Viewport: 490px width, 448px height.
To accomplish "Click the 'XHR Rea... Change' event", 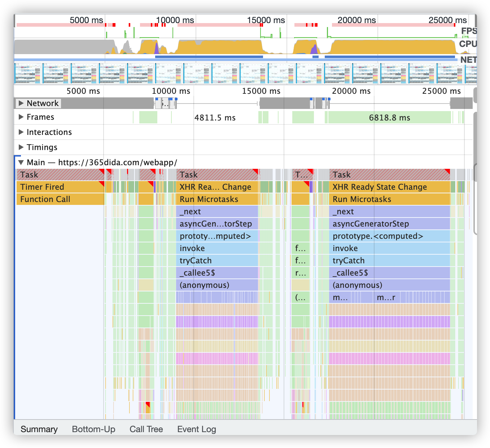I will pyautogui.click(x=218, y=187).
